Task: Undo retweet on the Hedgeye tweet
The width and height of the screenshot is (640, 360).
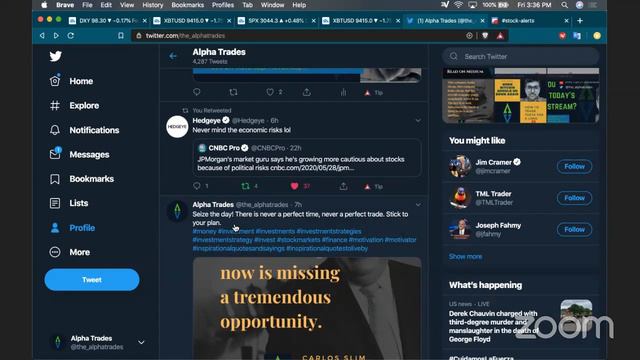Action: click(245, 186)
